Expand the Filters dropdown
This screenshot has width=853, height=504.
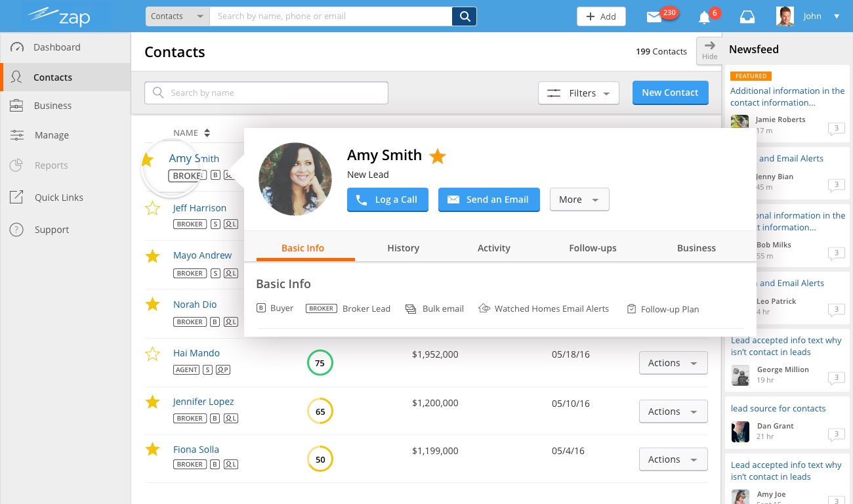click(x=578, y=93)
